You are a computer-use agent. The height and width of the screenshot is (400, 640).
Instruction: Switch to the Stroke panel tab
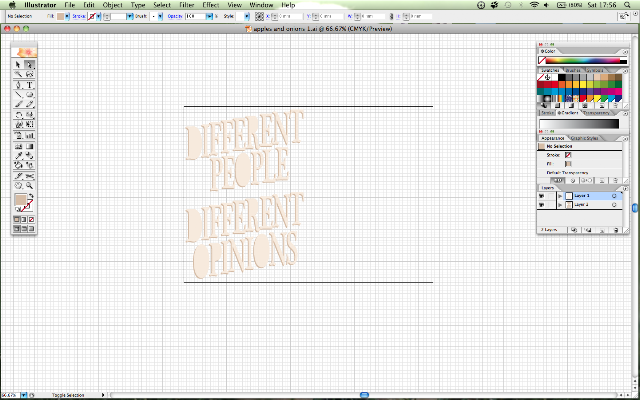[x=547, y=113]
